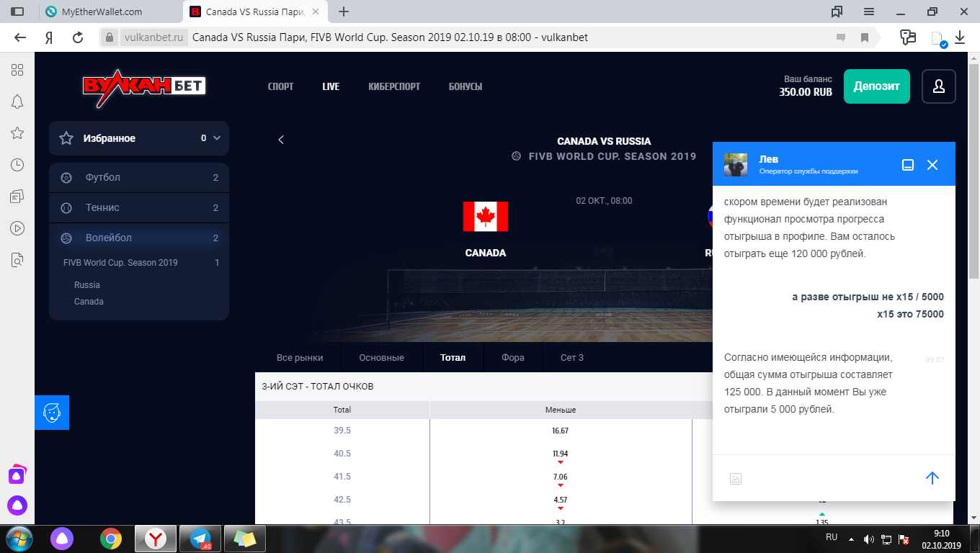This screenshot has width=980, height=553.
Task: Open the Yandex browser hamburger menu
Action: [869, 12]
